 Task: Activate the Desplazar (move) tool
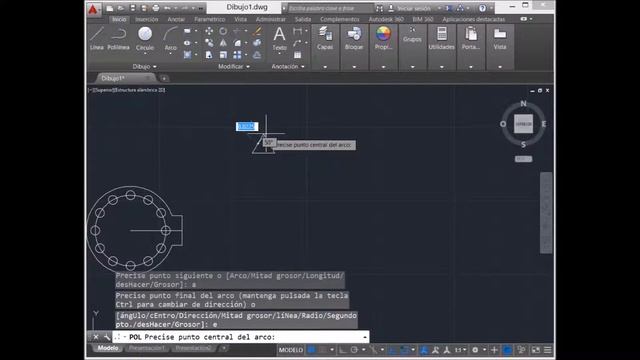(x=209, y=31)
